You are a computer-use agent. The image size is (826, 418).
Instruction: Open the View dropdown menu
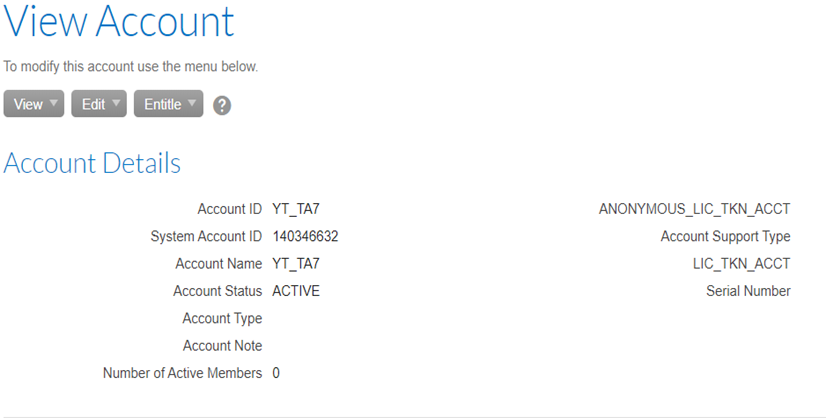click(x=34, y=104)
